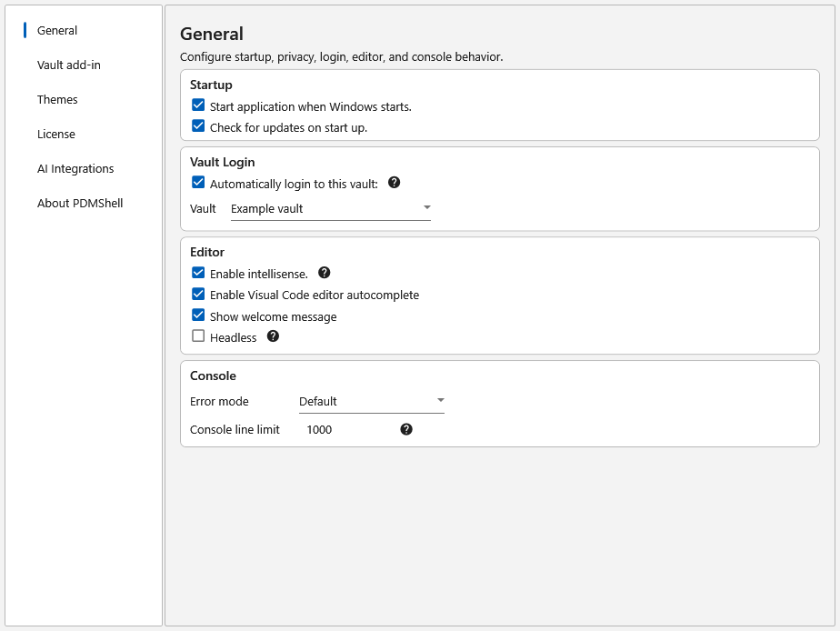This screenshot has height=631, width=840.
Task: Toggle Check for updates on start up
Action: [x=198, y=126]
